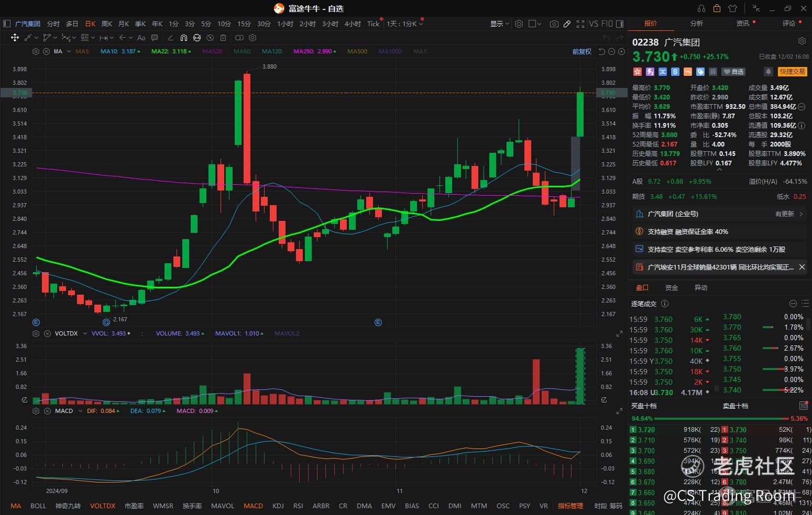The width and height of the screenshot is (812, 515).
Task: Open the F10 company info button
Action: pos(607,24)
